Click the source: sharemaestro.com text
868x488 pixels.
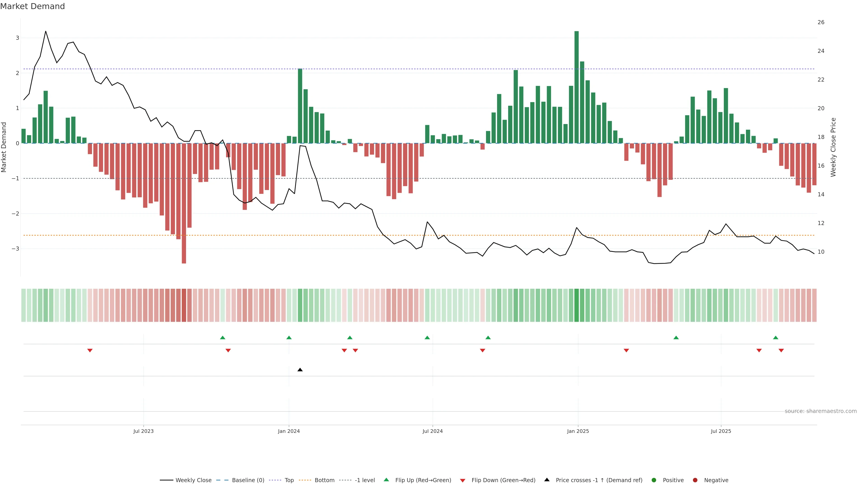click(821, 411)
